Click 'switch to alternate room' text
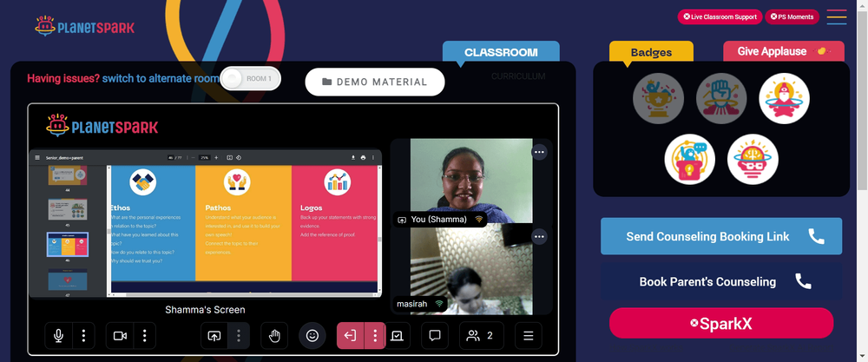The height and width of the screenshot is (362, 868). point(161,79)
